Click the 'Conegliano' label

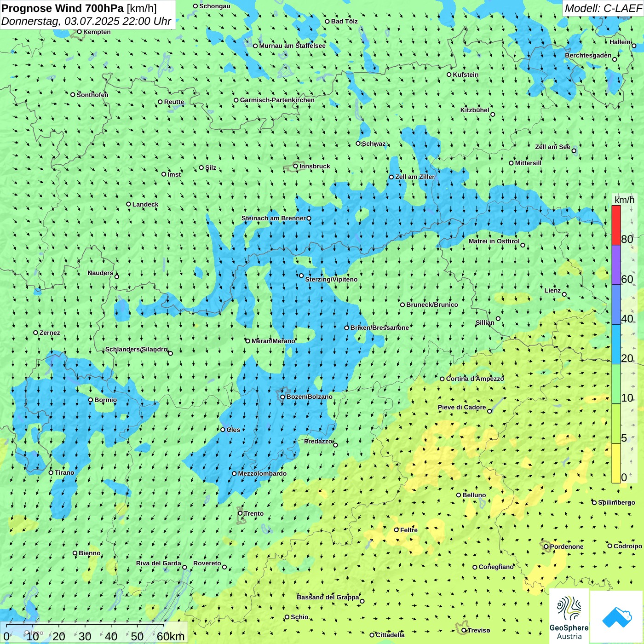click(x=496, y=567)
